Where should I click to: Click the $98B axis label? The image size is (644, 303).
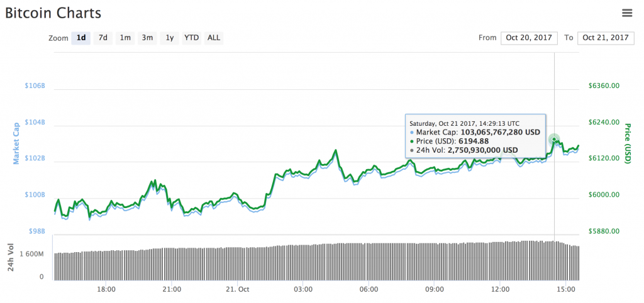[36, 231]
